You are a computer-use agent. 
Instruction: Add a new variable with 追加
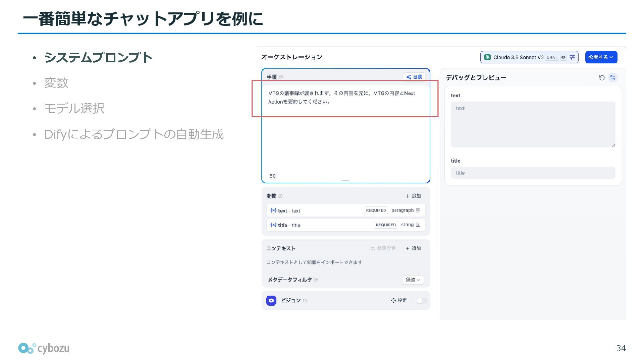(413, 196)
